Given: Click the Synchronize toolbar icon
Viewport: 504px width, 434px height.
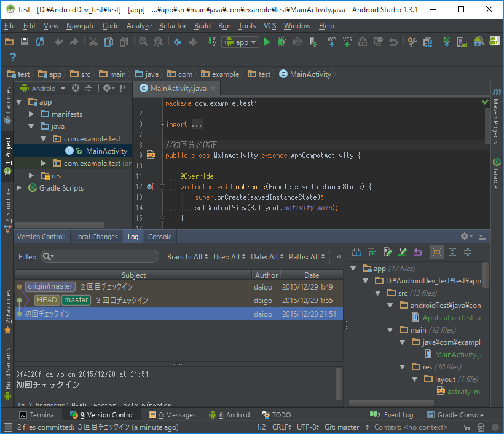Looking at the screenshot, I should pos(40,42).
